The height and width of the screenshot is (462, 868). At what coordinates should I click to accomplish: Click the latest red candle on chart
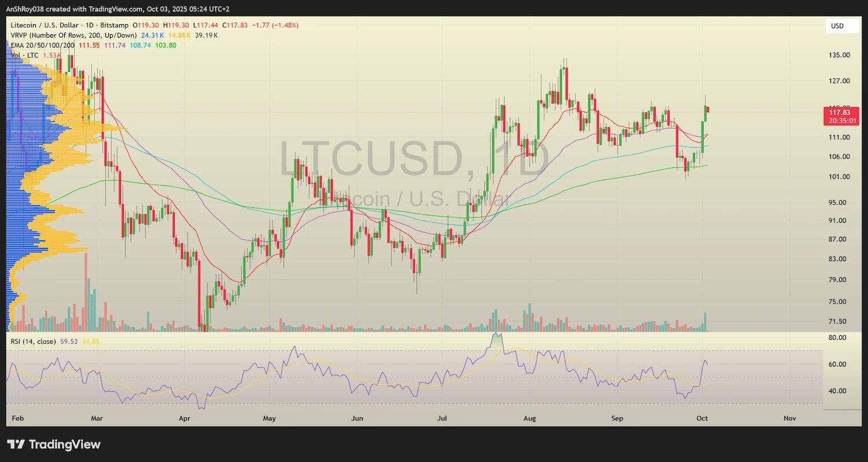pos(709,109)
